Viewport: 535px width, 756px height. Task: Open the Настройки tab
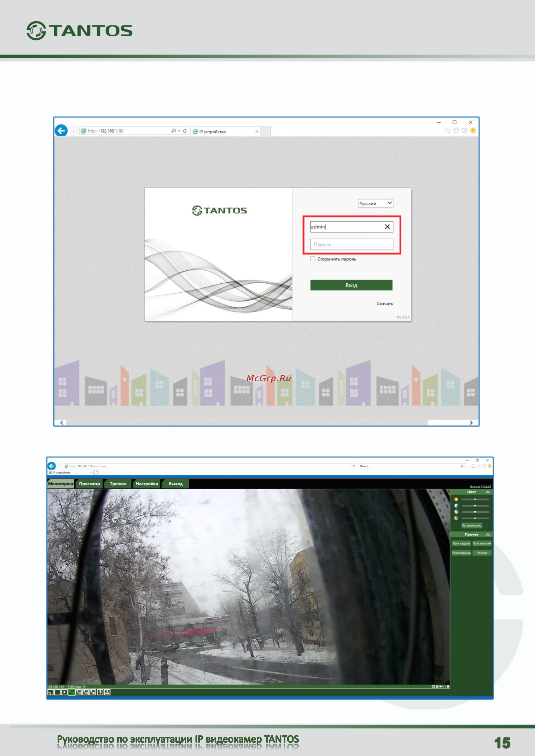coord(147,484)
